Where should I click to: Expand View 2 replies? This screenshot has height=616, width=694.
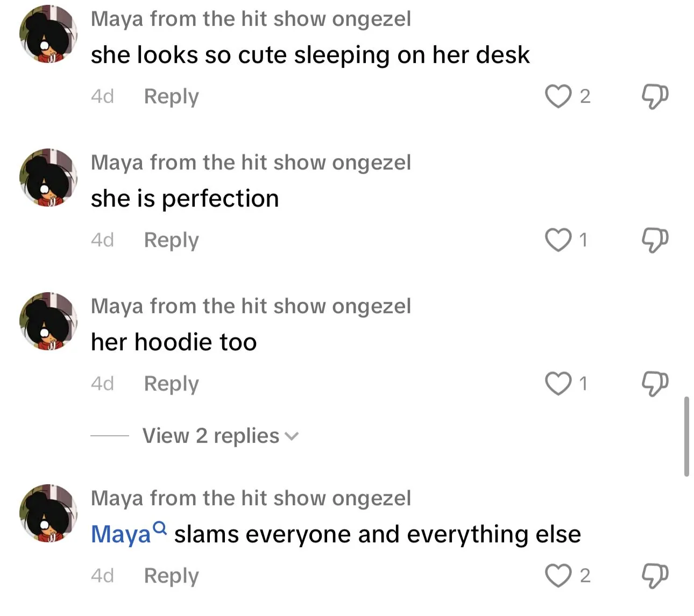(x=219, y=436)
